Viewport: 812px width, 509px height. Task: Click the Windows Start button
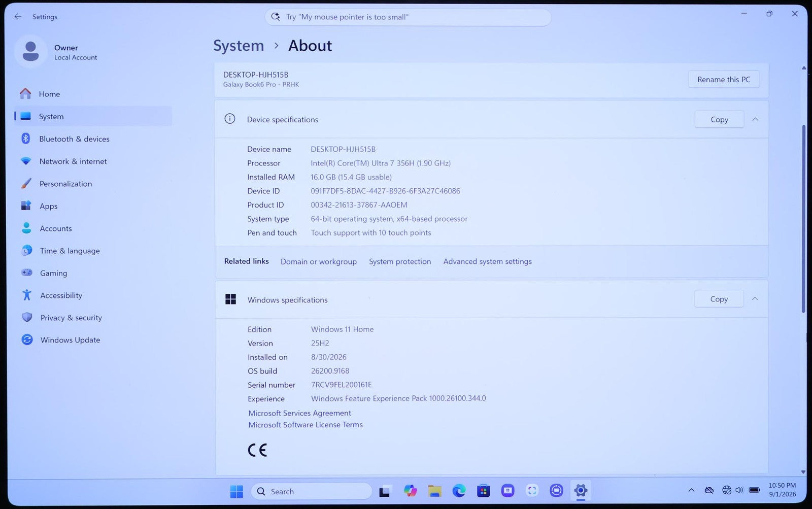click(236, 491)
